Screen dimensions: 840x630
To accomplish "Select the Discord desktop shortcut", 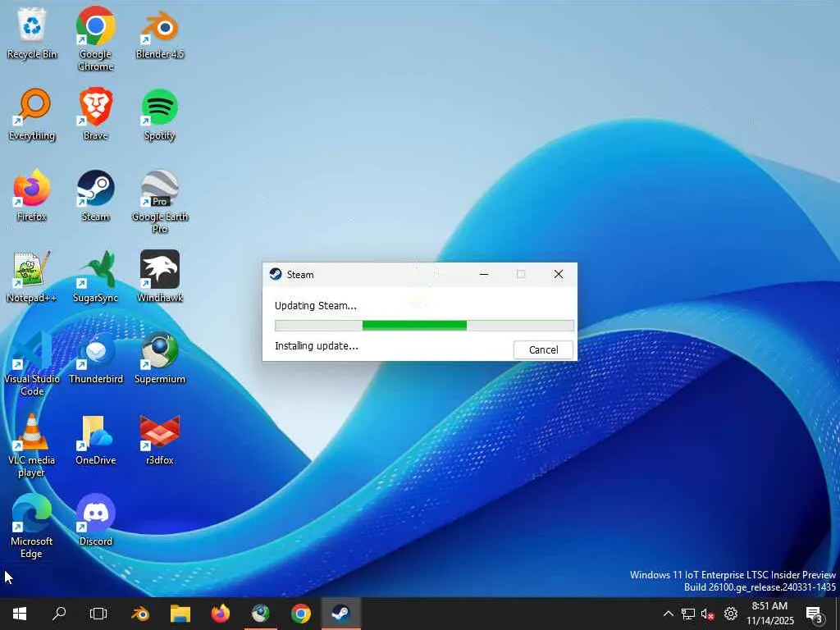I will (x=95, y=520).
